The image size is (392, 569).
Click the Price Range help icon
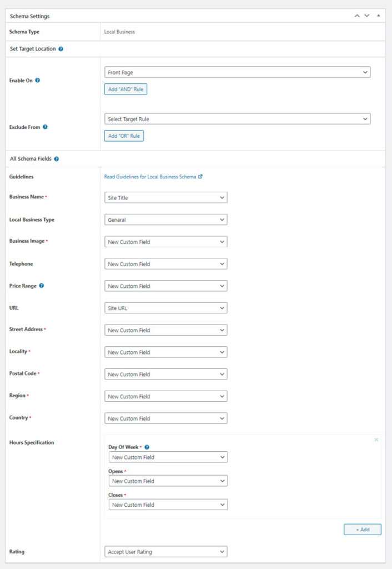[x=42, y=286]
